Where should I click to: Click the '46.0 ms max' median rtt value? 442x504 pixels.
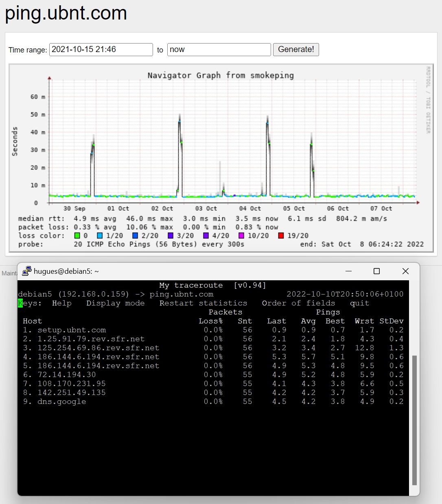point(150,218)
